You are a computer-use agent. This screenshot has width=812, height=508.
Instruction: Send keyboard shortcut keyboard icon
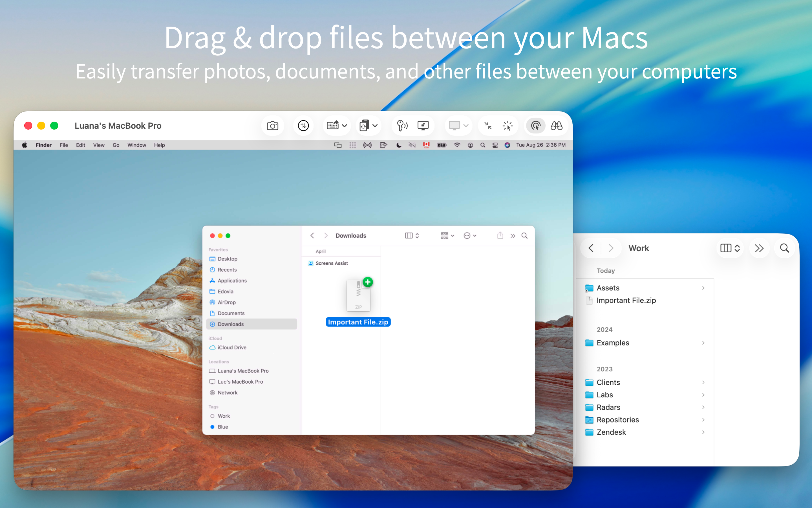332,126
